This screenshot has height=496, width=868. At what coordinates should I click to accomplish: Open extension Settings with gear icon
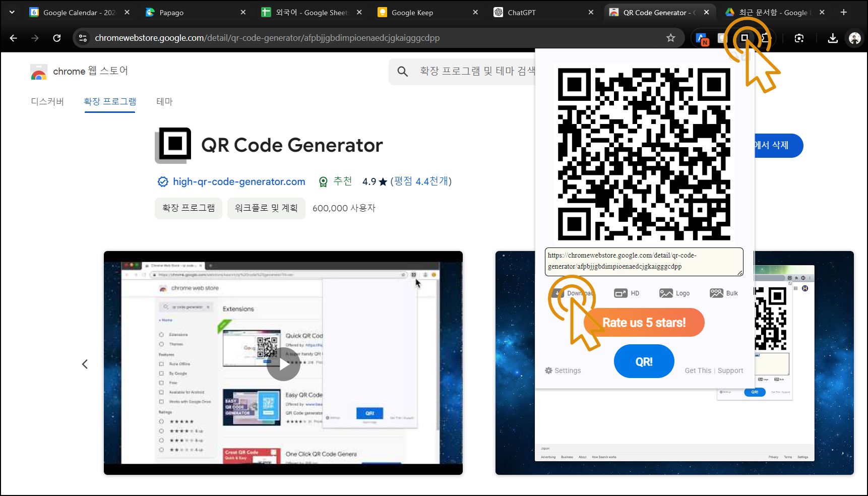[x=563, y=370]
